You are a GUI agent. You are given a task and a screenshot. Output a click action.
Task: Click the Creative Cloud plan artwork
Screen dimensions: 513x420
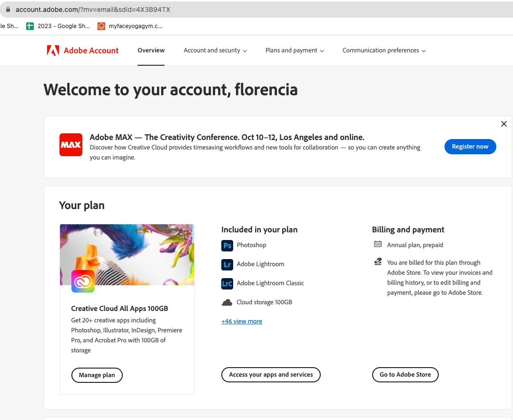pyautogui.click(x=127, y=255)
